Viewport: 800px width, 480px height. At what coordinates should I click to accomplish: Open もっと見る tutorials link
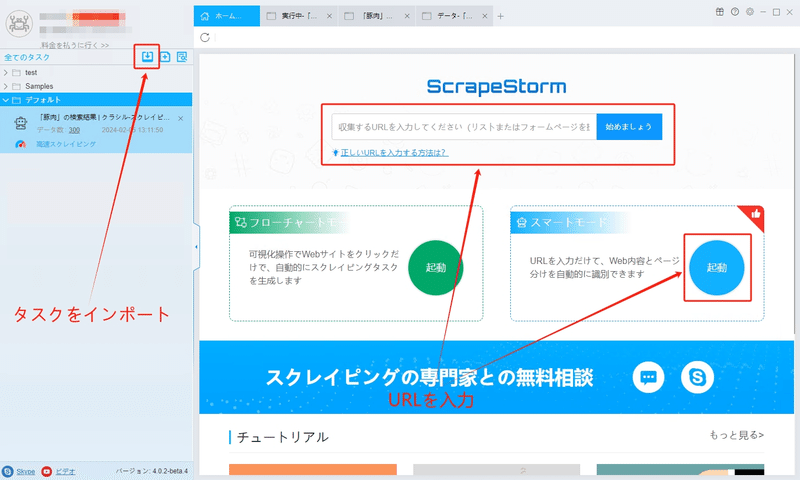[737, 435]
